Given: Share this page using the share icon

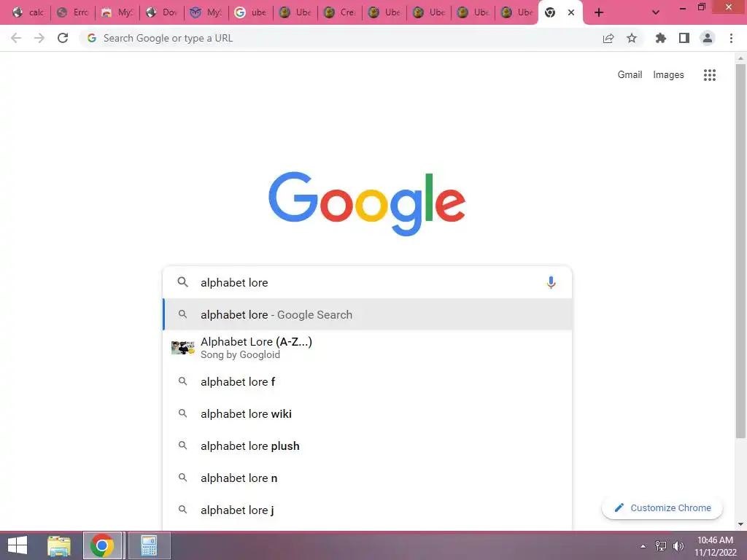Looking at the screenshot, I should pos(608,38).
